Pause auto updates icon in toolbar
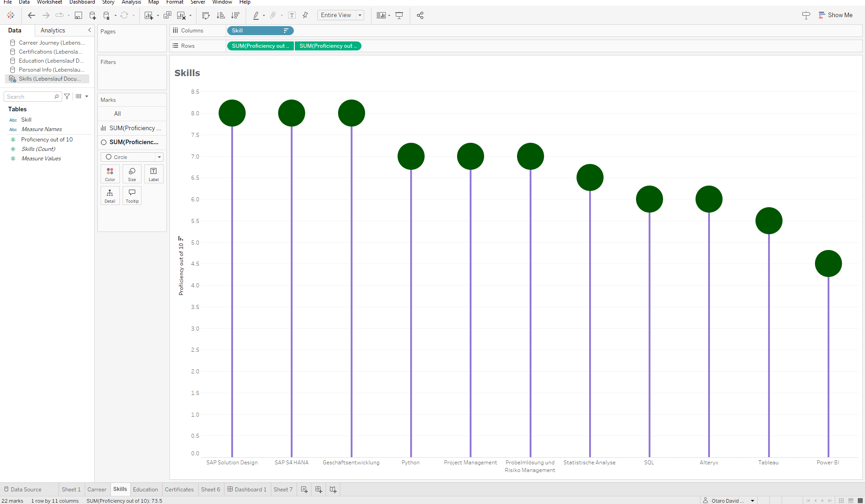Image resolution: width=865 pixels, height=504 pixels. pyautogui.click(x=106, y=15)
